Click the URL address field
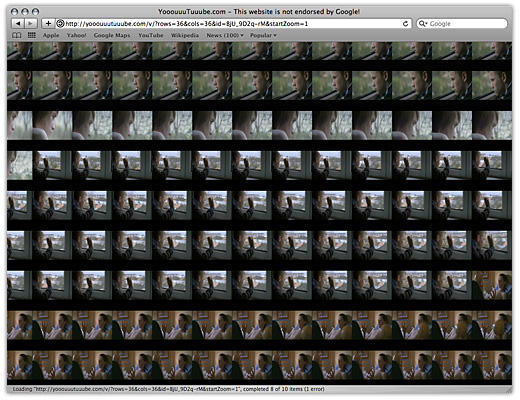 [233, 24]
